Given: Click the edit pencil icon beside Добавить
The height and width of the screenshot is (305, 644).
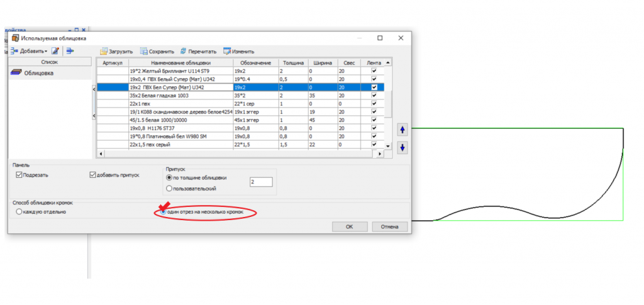Looking at the screenshot, I should (55, 51).
